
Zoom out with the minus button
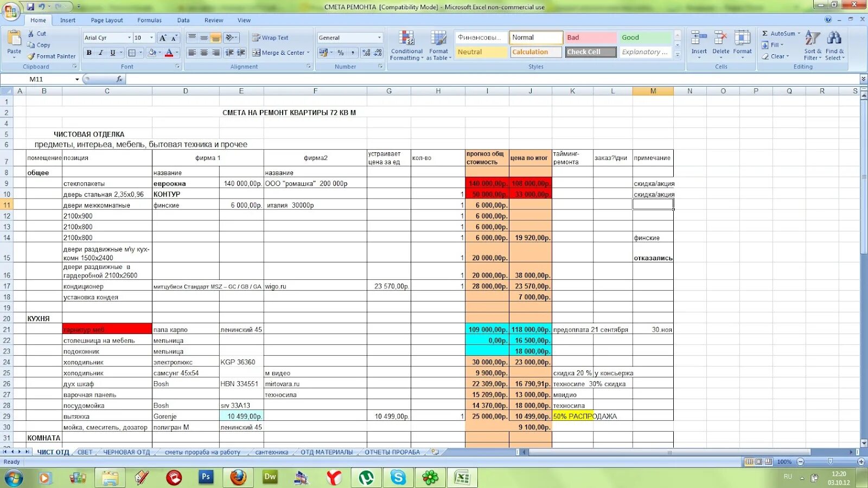tap(800, 462)
